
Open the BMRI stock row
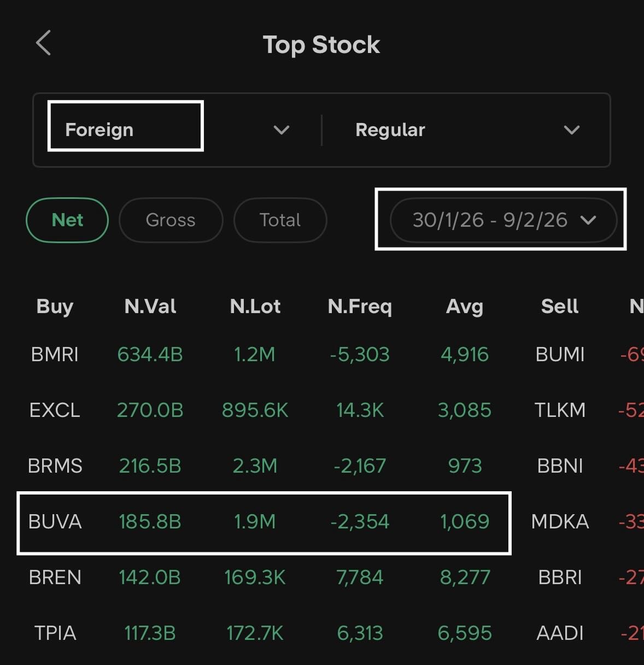[x=55, y=355]
